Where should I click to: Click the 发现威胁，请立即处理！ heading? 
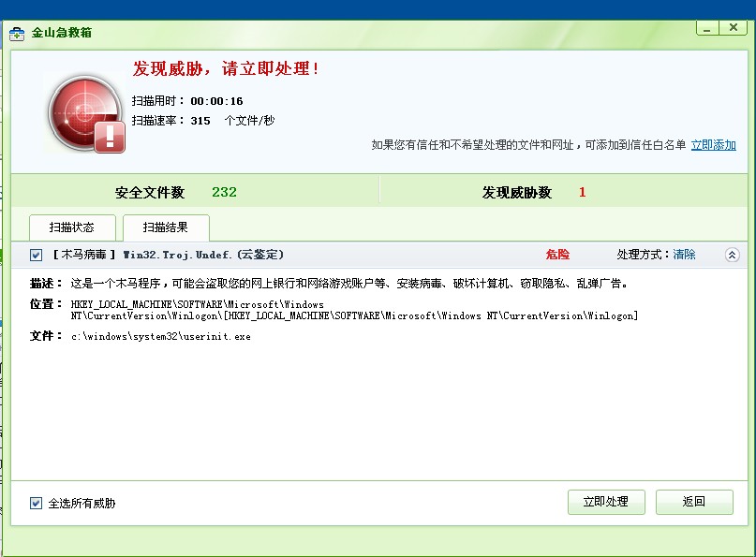tap(226, 68)
